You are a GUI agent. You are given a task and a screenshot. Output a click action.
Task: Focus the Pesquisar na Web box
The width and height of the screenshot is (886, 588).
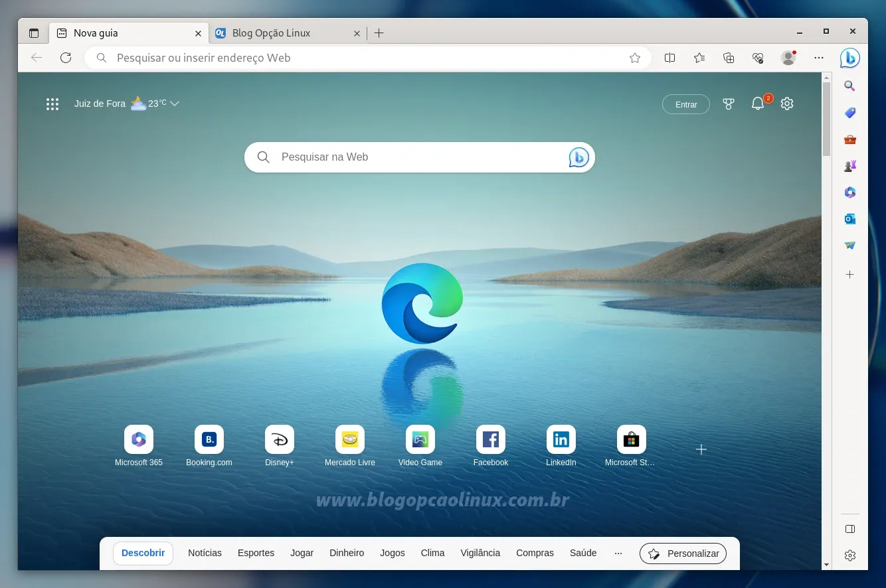point(420,157)
